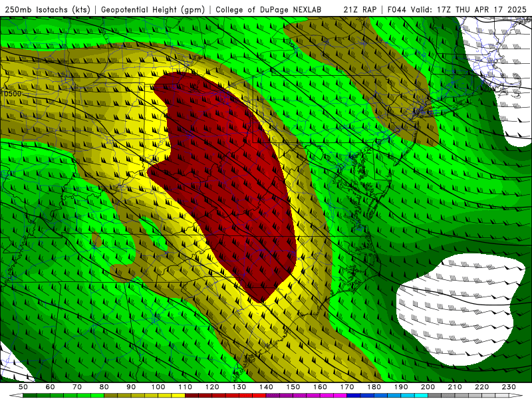Click the '230' value on the color scale

click(509, 387)
